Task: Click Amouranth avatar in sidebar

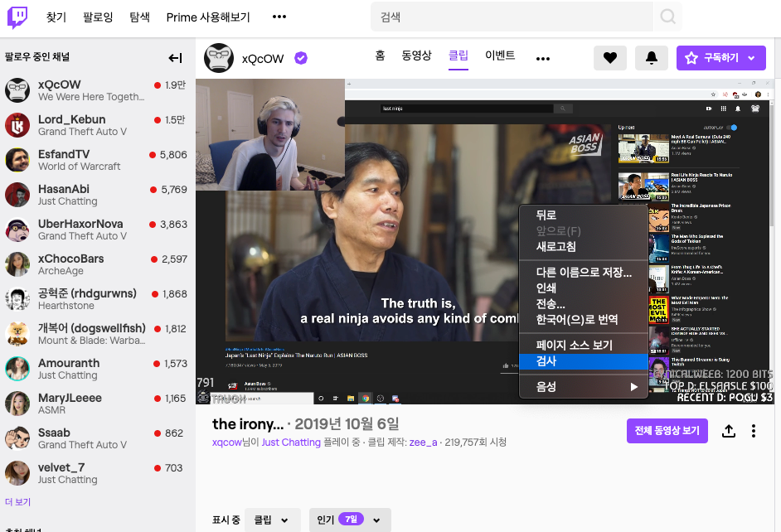Action: click(x=17, y=369)
